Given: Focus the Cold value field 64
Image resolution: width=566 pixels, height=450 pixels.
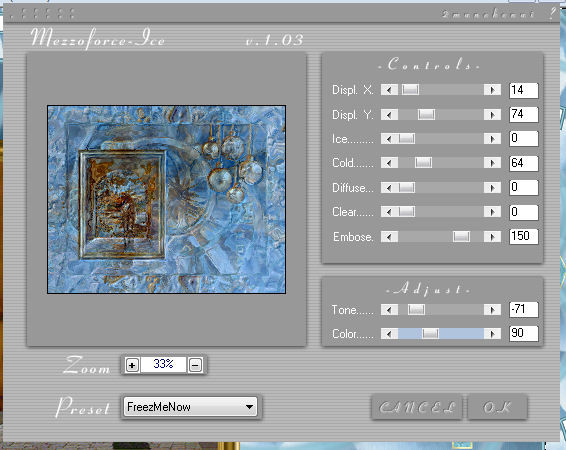Looking at the screenshot, I should click(524, 163).
